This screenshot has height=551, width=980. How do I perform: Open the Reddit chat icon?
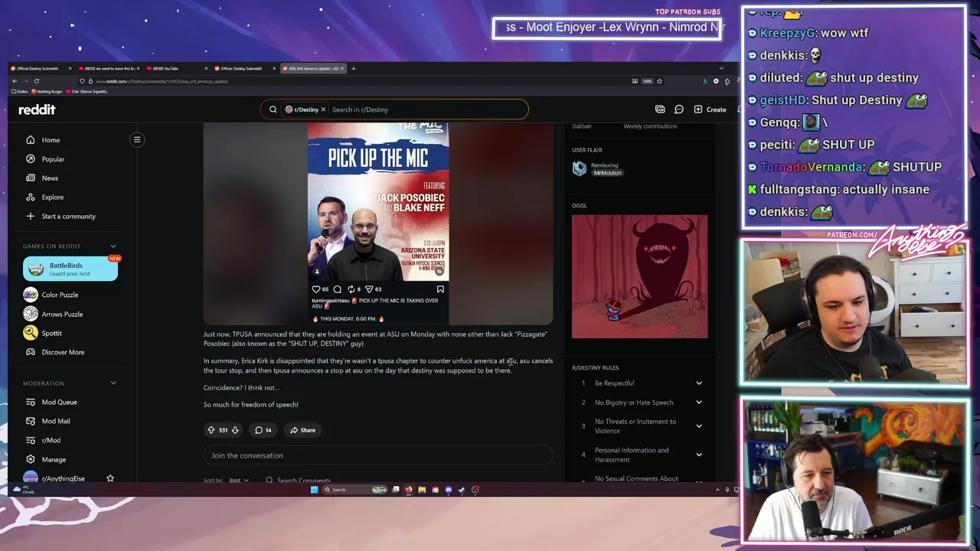679,109
